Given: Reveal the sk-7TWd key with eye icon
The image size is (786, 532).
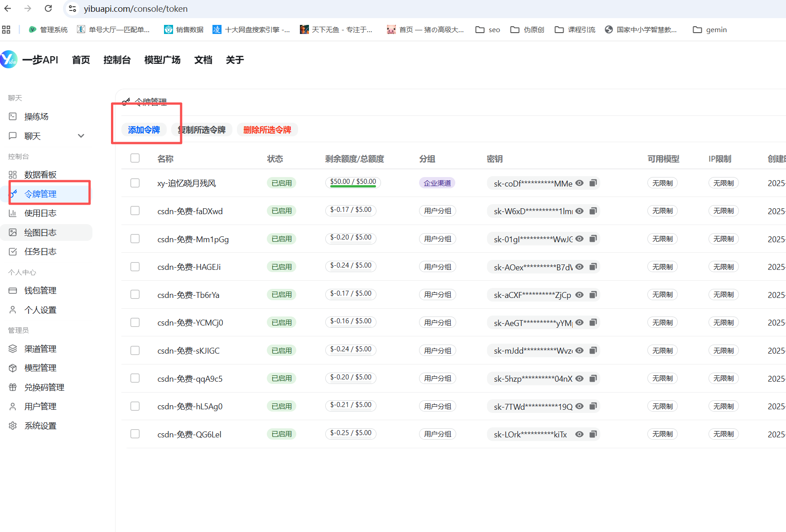Looking at the screenshot, I should coord(579,406).
